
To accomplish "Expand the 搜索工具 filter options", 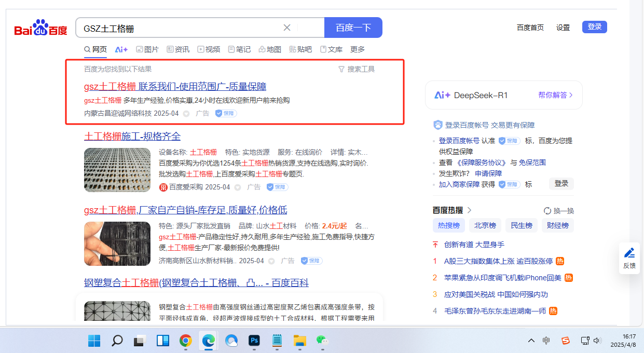I will click(x=356, y=69).
